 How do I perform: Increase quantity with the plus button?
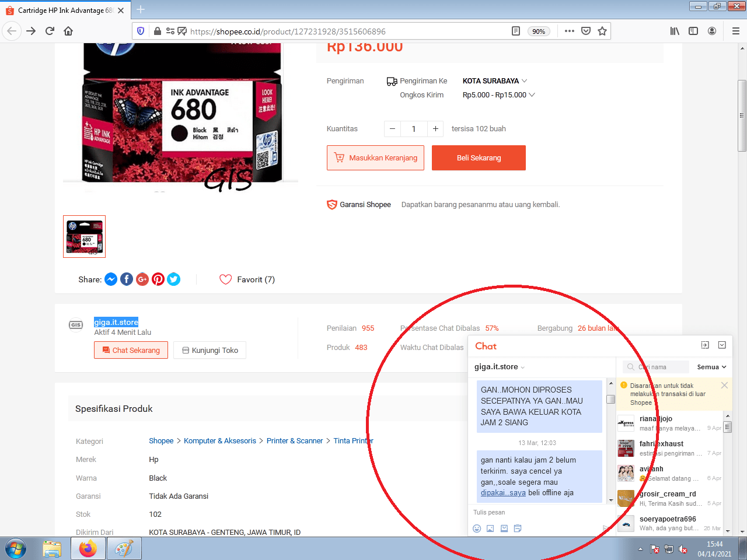(x=435, y=129)
